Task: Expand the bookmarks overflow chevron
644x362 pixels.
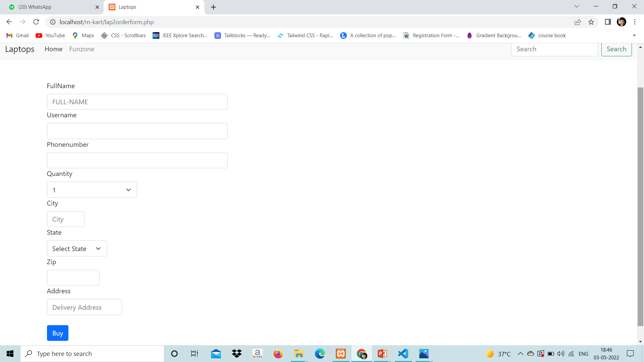Action: click(634, 35)
